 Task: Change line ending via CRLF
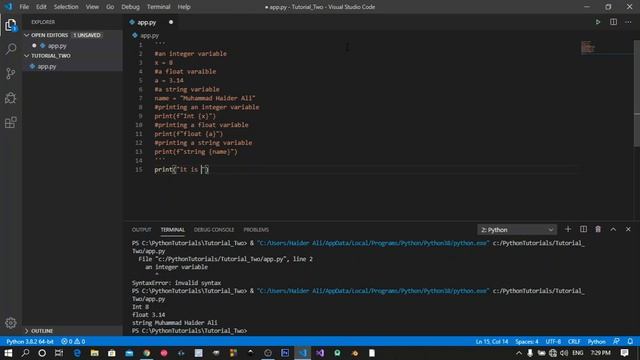pos(574,341)
